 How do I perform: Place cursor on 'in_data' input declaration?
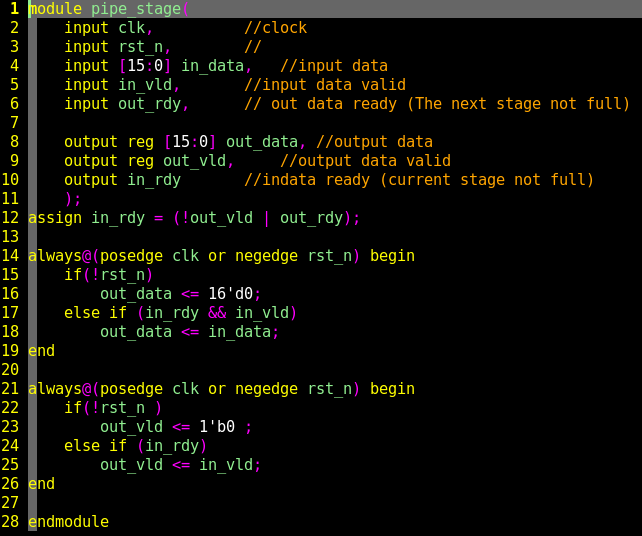point(212,66)
